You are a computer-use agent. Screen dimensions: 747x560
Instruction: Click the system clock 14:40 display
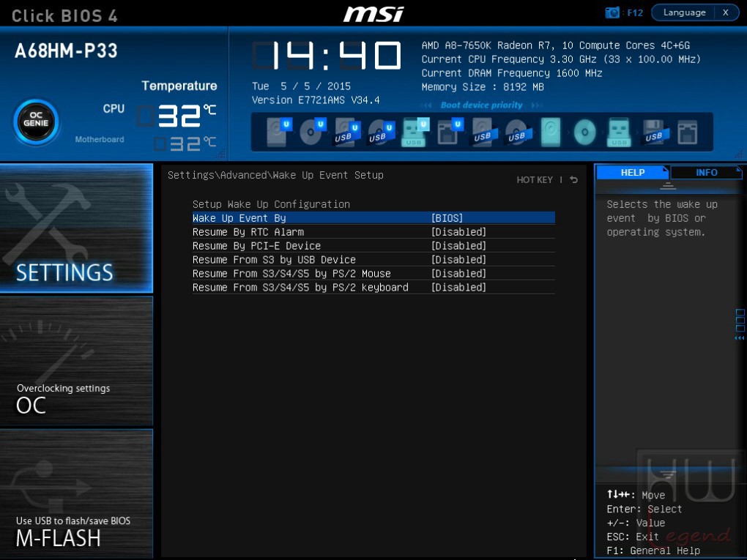tap(327, 55)
